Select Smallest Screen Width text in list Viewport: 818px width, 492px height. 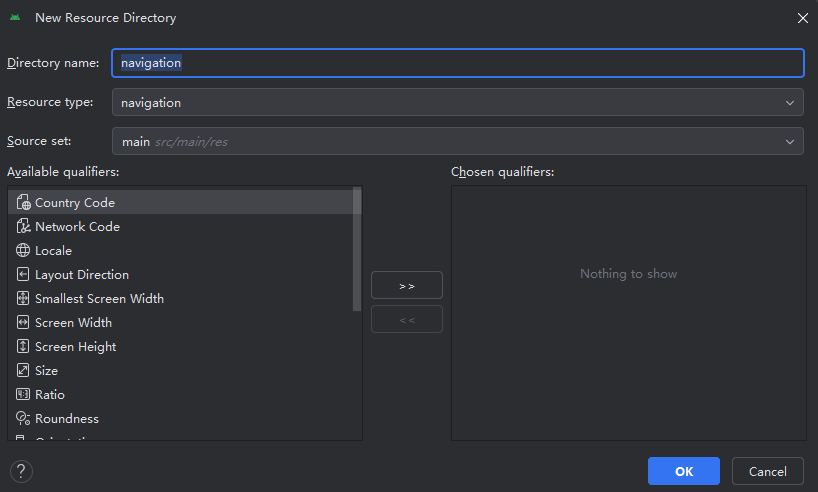pyautogui.click(x=100, y=298)
